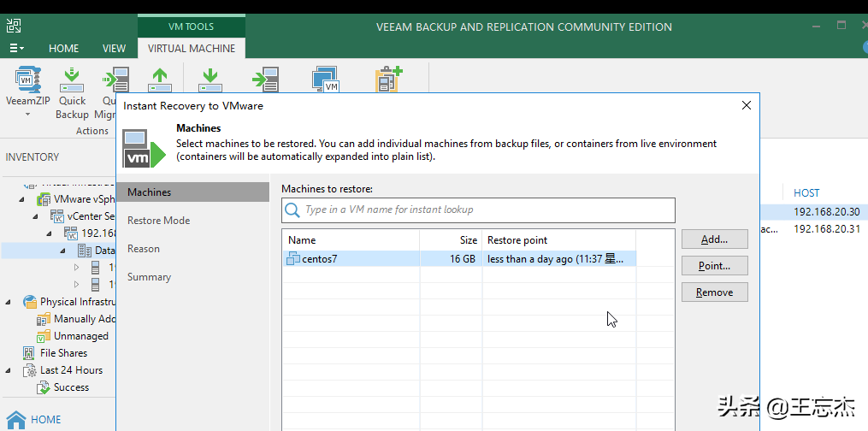Click the VM TOOLS contextual tab
868x431 pixels.
pos(191,27)
